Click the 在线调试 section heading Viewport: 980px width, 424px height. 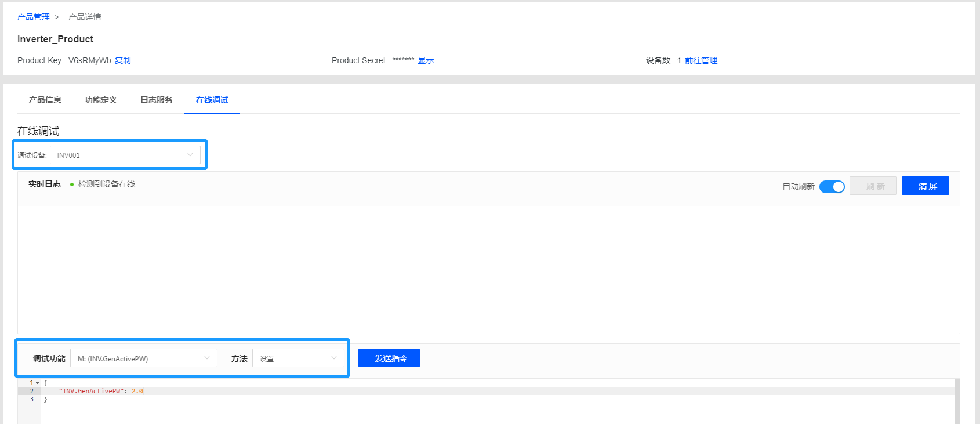[38, 131]
